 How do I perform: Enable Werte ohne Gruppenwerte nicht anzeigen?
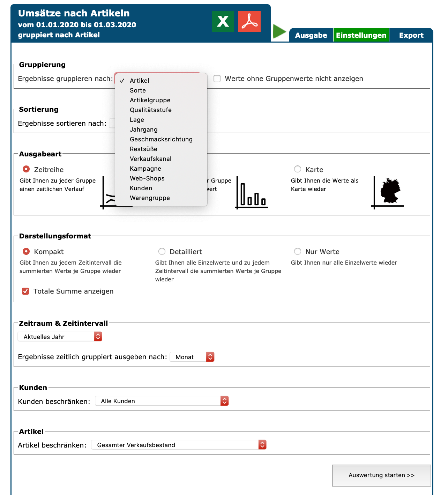pos(217,79)
